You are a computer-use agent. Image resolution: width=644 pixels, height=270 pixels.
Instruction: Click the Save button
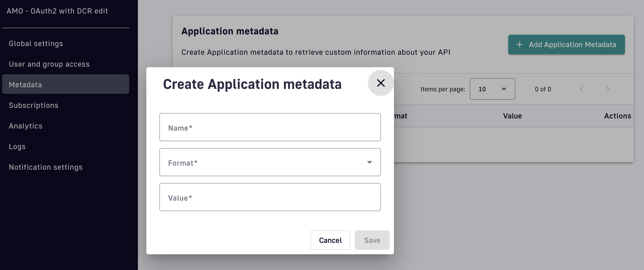coord(372,240)
